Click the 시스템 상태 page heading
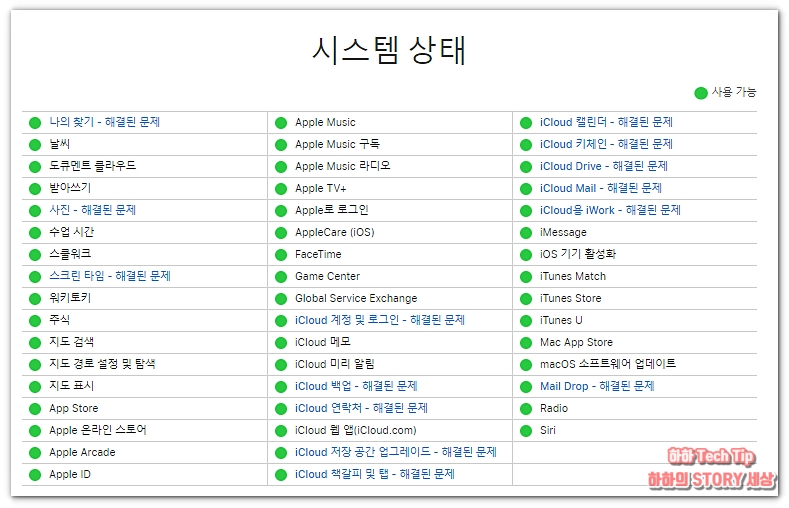This screenshot has width=789, height=508. pyautogui.click(x=389, y=50)
